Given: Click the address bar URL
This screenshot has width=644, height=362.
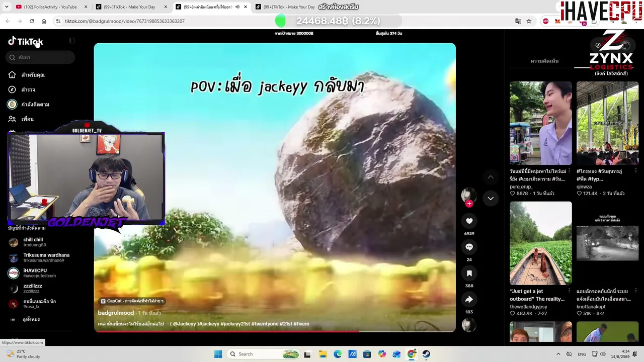Looking at the screenshot, I should tap(125, 21).
